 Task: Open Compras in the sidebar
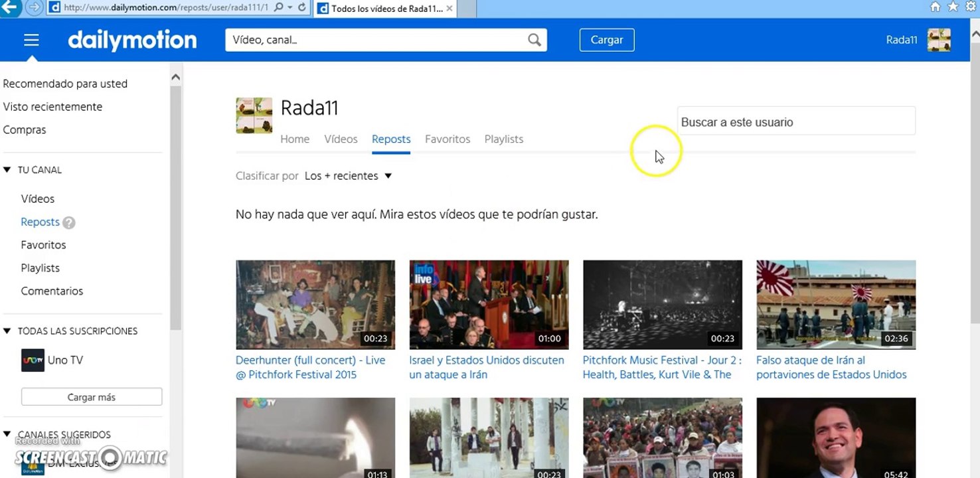(x=25, y=130)
